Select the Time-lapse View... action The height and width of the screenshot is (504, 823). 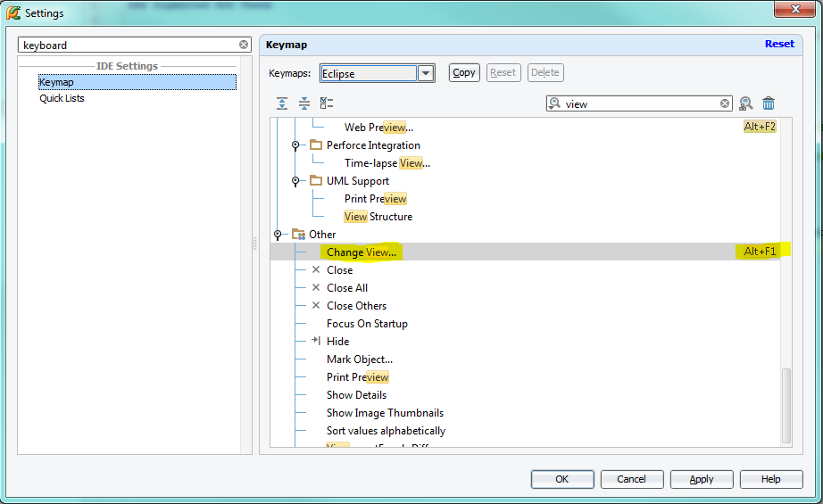387,163
